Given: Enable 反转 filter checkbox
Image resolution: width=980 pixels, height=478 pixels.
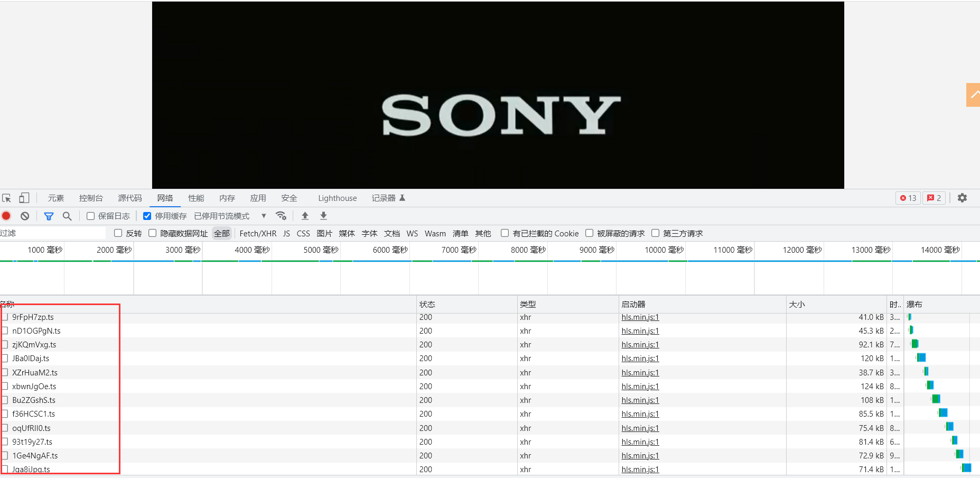Looking at the screenshot, I should coord(118,233).
